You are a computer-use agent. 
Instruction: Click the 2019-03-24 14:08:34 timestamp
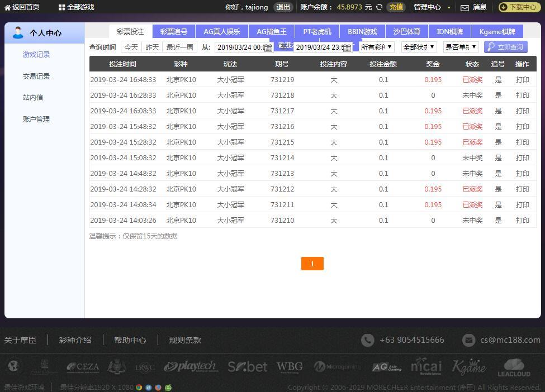[x=123, y=204]
